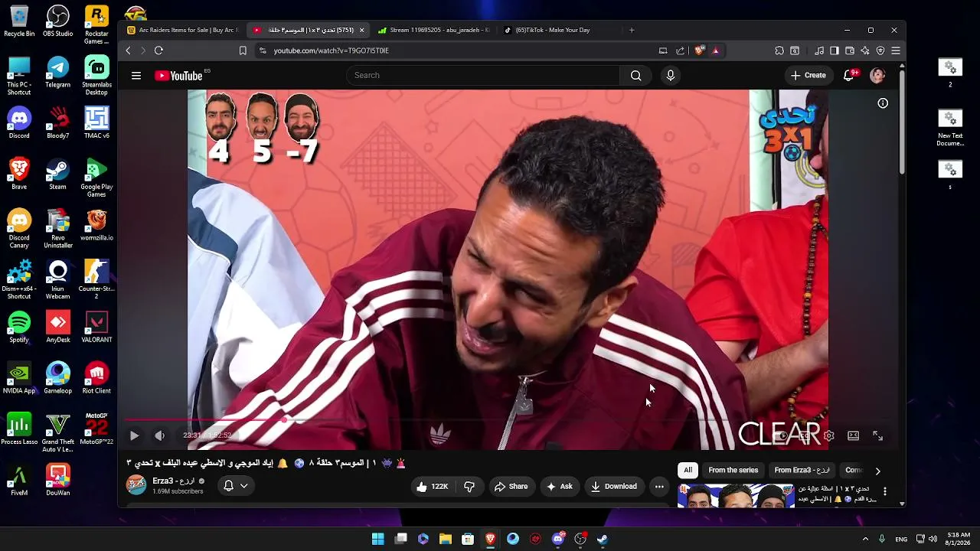Select the 'From Erza3' chip
Screen dimensions: 980x551
[x=802, y=471]
